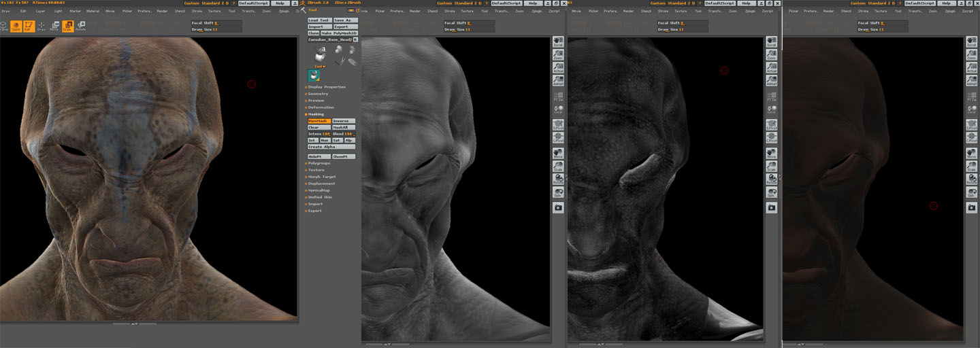Open the Layer menu
Image resolution: width=980 pixels, height=348 pixels.
click(41, 12)
